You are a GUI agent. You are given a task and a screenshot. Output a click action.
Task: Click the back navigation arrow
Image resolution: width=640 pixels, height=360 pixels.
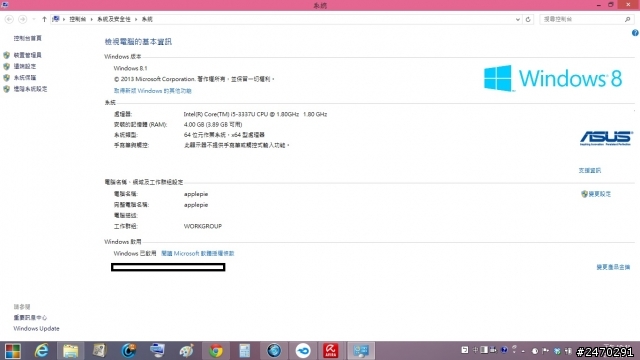click(9, 19)
